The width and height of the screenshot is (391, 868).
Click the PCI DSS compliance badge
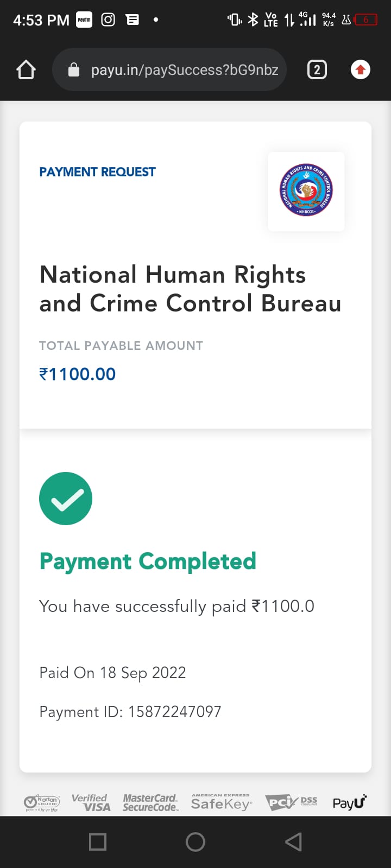coord(291,802)
